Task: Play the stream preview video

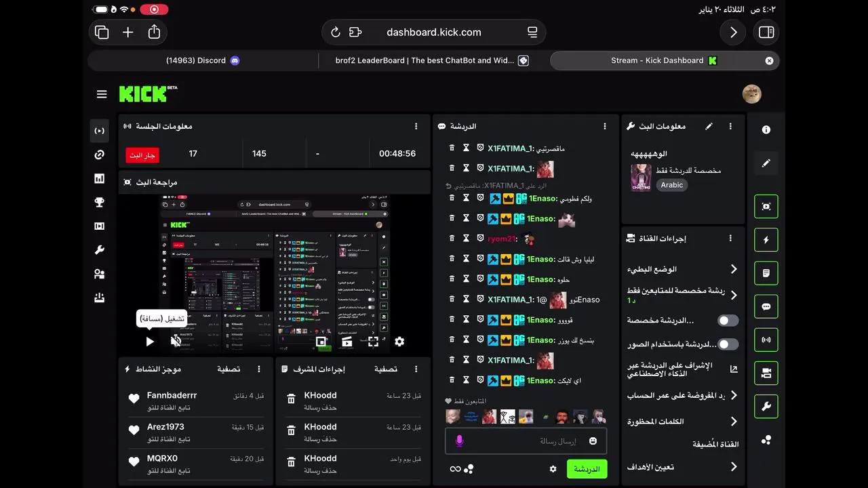Action: [150, 342]
